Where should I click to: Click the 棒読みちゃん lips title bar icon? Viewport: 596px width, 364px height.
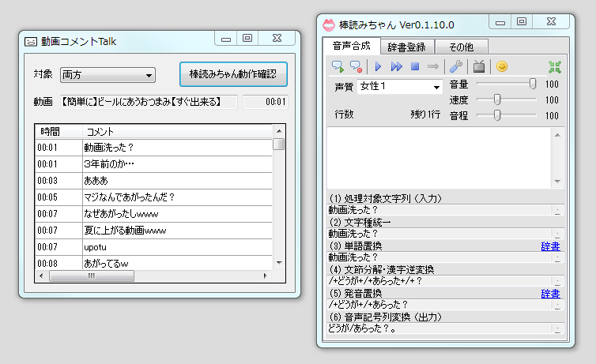point(328,25)
